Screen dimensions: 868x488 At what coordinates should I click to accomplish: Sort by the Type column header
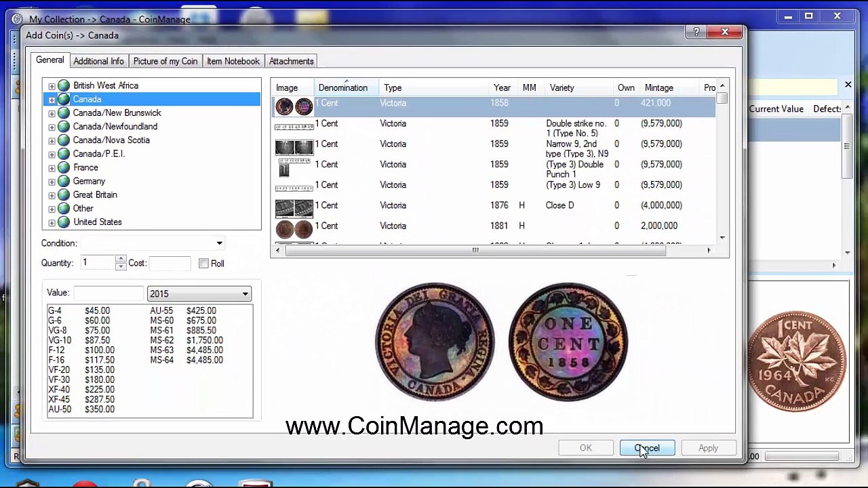[433, 87]
